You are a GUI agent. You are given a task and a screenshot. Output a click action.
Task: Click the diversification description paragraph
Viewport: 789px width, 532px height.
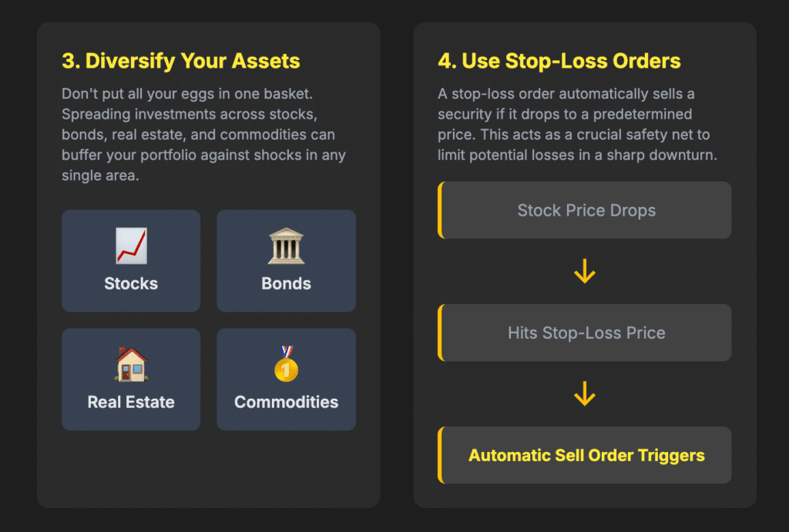[204, 135]
